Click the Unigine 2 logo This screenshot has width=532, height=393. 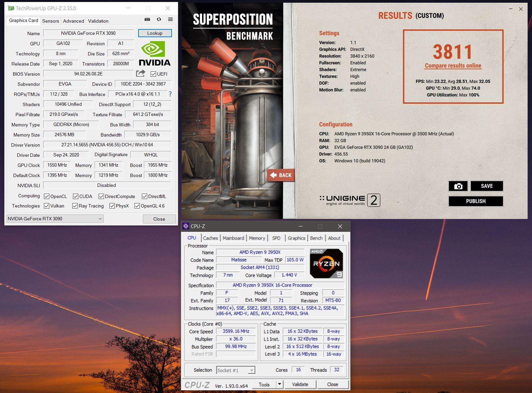click(350, 200)
